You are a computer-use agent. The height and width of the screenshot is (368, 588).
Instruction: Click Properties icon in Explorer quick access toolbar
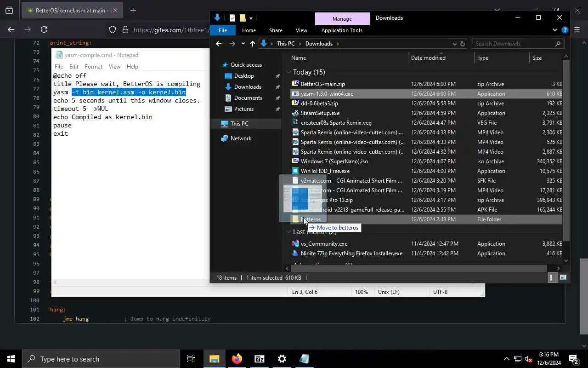232,18
